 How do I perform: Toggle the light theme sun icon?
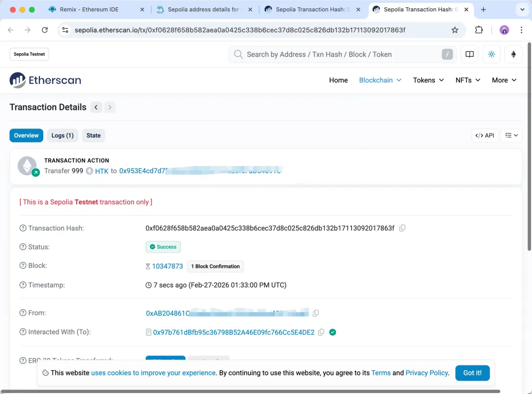pos(491,54)
